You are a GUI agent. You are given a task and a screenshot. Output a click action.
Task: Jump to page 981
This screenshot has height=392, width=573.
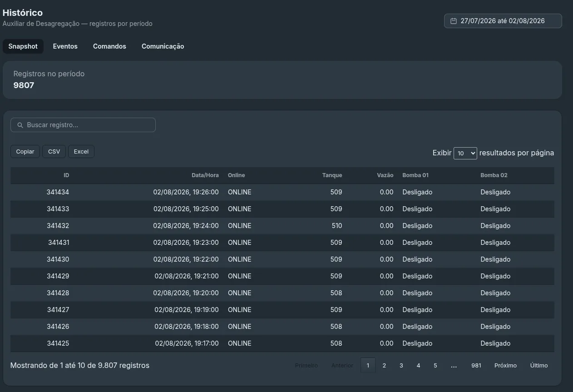pyautogui.click(x=476, y=365)
